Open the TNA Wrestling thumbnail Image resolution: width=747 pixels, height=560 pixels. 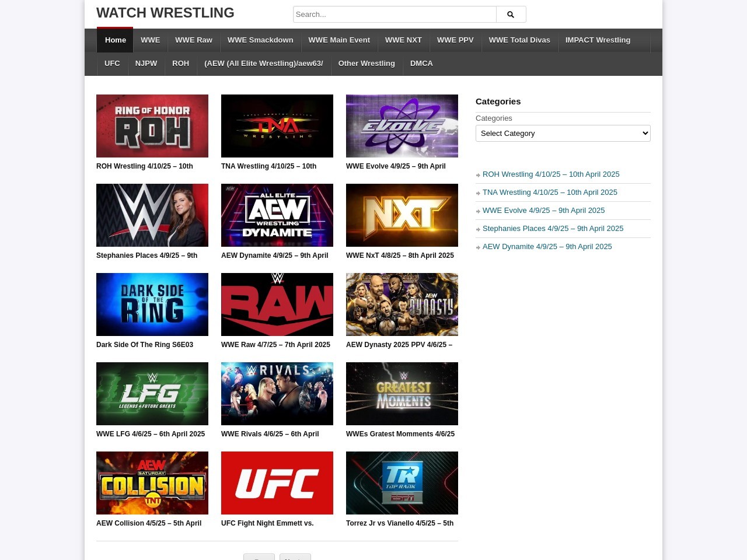tap(277, 126)
